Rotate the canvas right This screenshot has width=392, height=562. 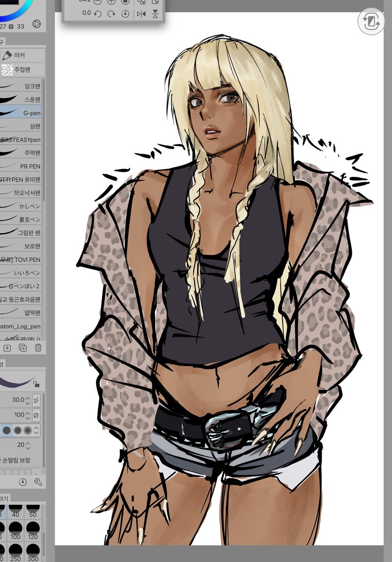[111, 14]
